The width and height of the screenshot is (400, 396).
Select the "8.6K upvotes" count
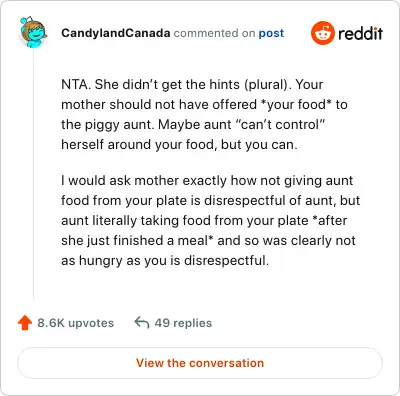pyautogui.click(x=75, y=323)
